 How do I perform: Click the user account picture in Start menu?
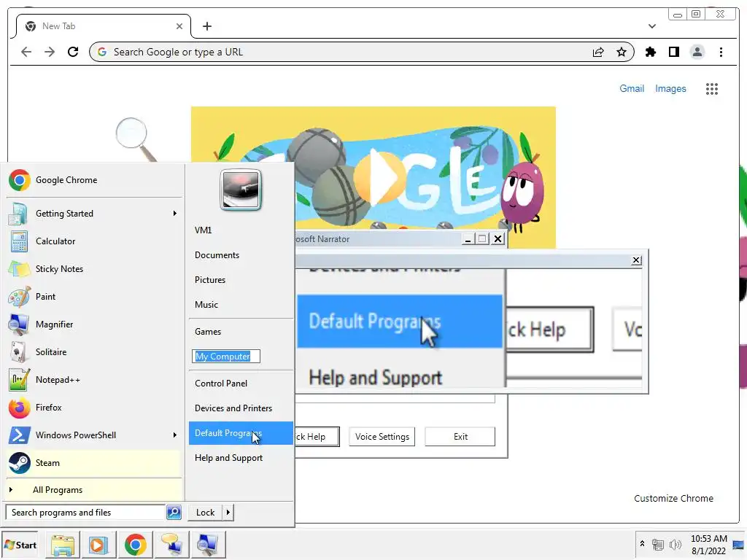241,190
